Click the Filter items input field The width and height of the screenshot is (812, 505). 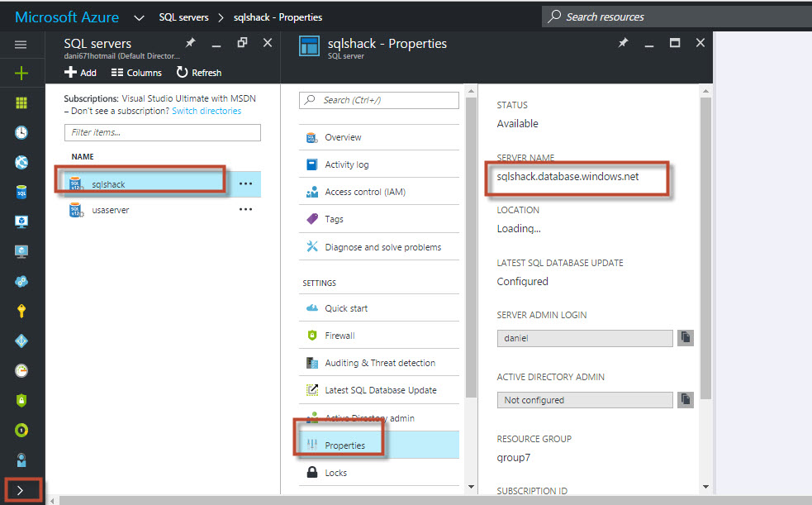(162, 132)
